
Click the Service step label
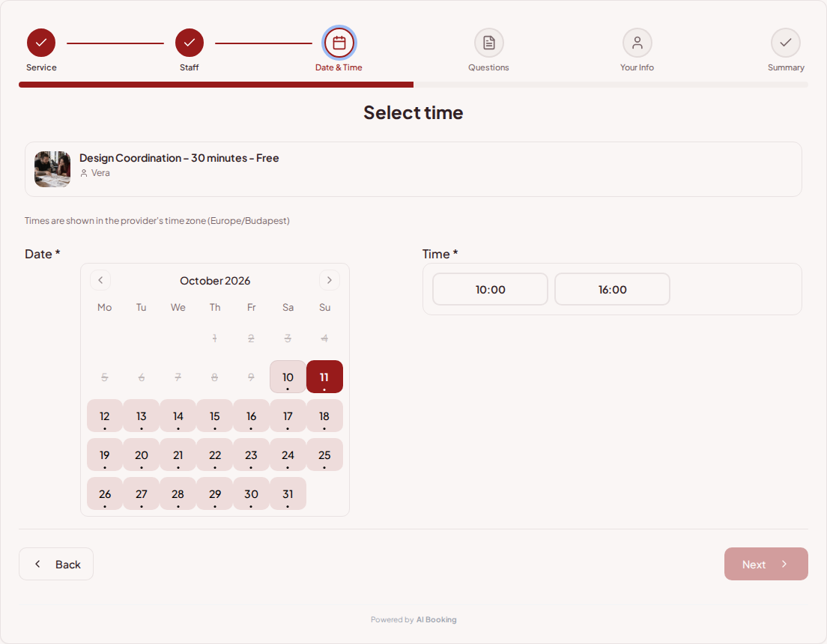[41, 67]
